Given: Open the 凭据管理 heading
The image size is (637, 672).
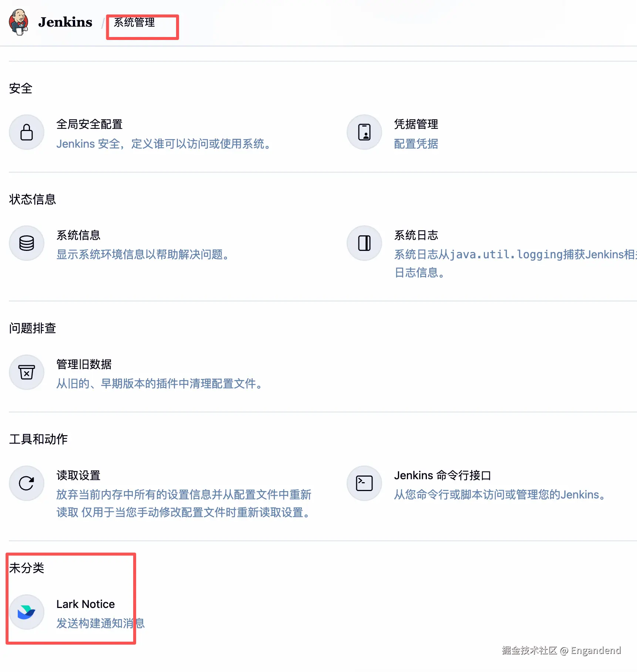Looking at the screenshot, I should (416, 124).
